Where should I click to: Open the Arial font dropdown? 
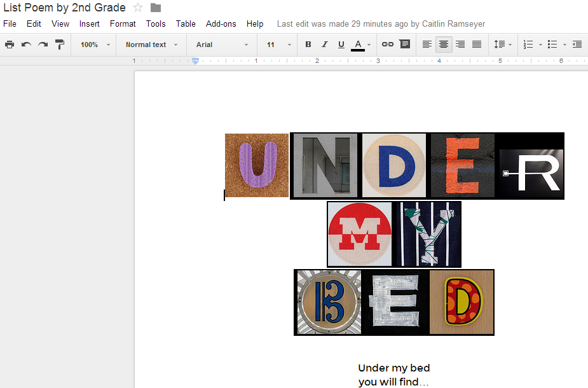[x=222, y=45]
